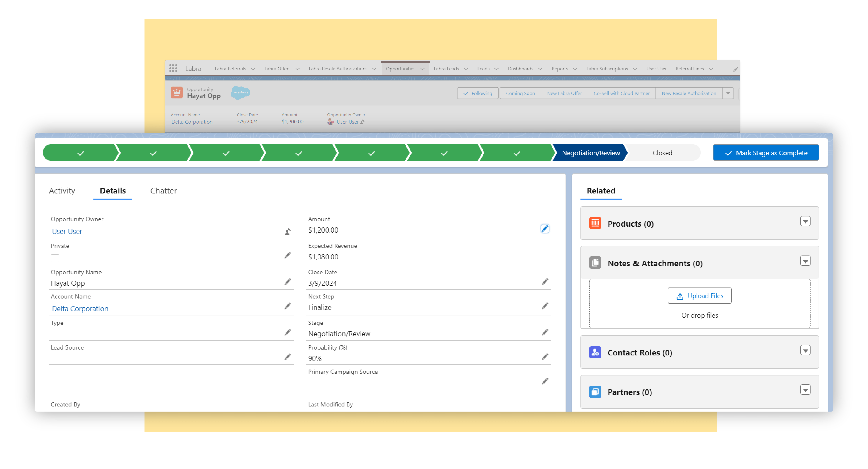The height and width of the screenshot is (469, 868).
Task: Open the Delta Corporation account link
Action: pos(80,309)
